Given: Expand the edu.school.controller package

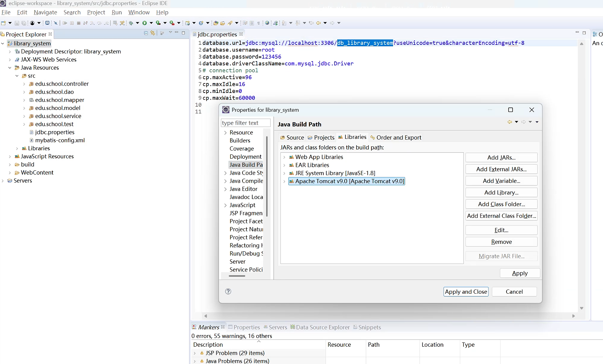Looking at the screenshot, I should tap(24, 84).
